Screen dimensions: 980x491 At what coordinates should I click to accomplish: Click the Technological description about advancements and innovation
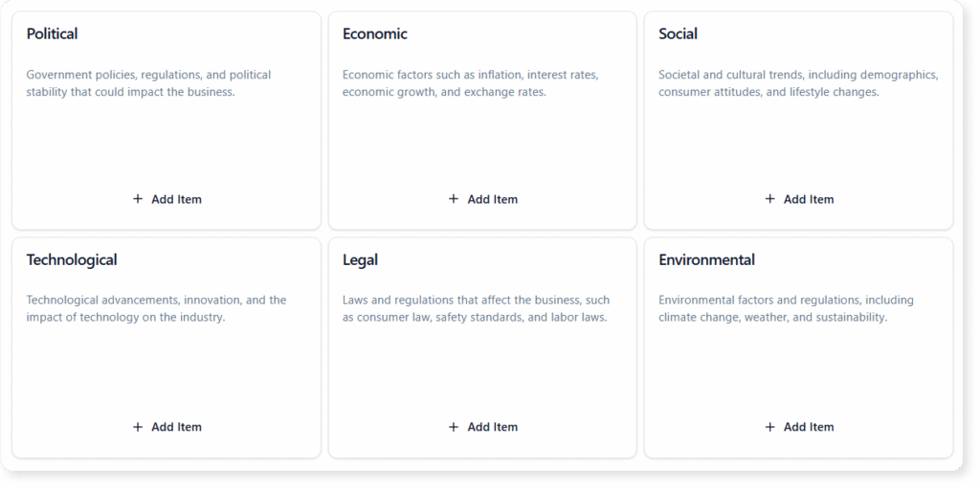(156, 308)
